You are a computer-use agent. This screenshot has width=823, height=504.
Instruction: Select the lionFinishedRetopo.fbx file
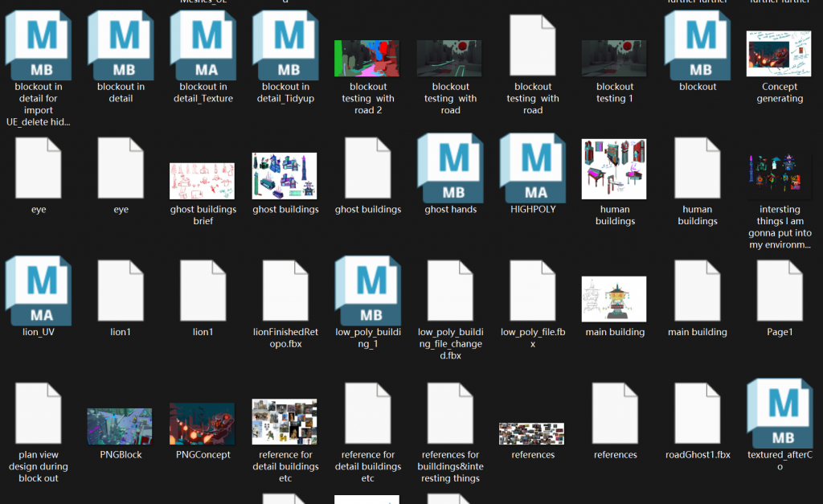point(285,290)
